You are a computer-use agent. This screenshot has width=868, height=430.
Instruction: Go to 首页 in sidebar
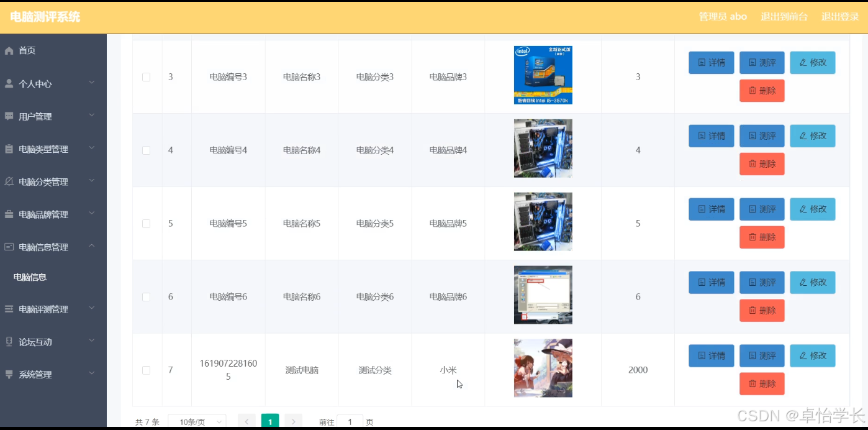(53, 51)
